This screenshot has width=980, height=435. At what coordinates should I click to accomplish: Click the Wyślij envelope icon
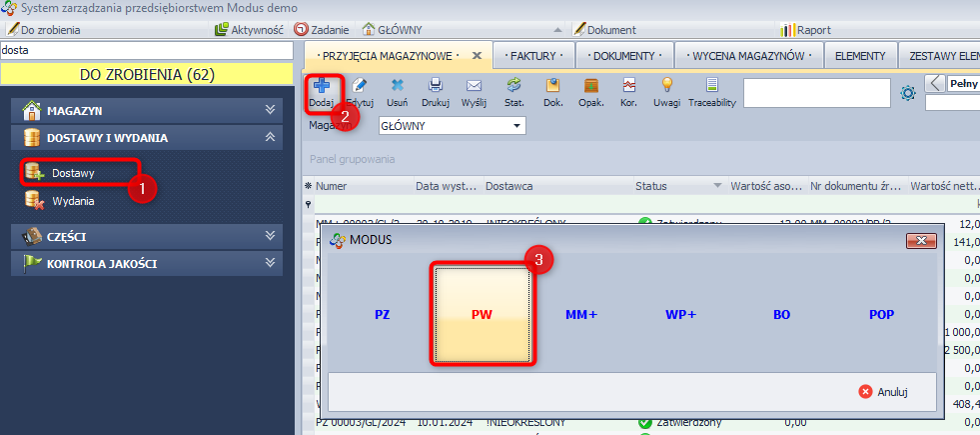[474, 86]
